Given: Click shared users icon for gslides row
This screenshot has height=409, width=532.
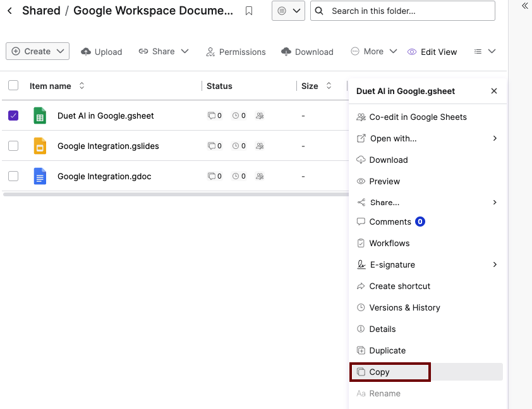Looking at the screenshot, I should [x=260, y=146].
